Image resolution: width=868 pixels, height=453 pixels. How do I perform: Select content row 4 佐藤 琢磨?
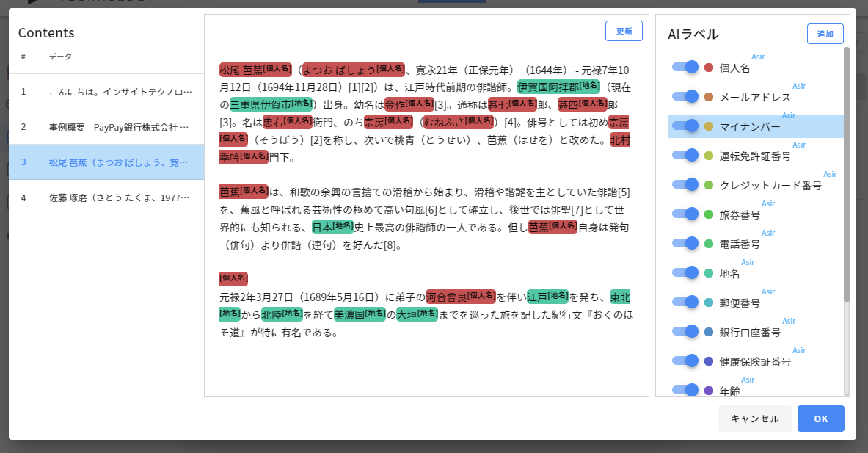106,197
